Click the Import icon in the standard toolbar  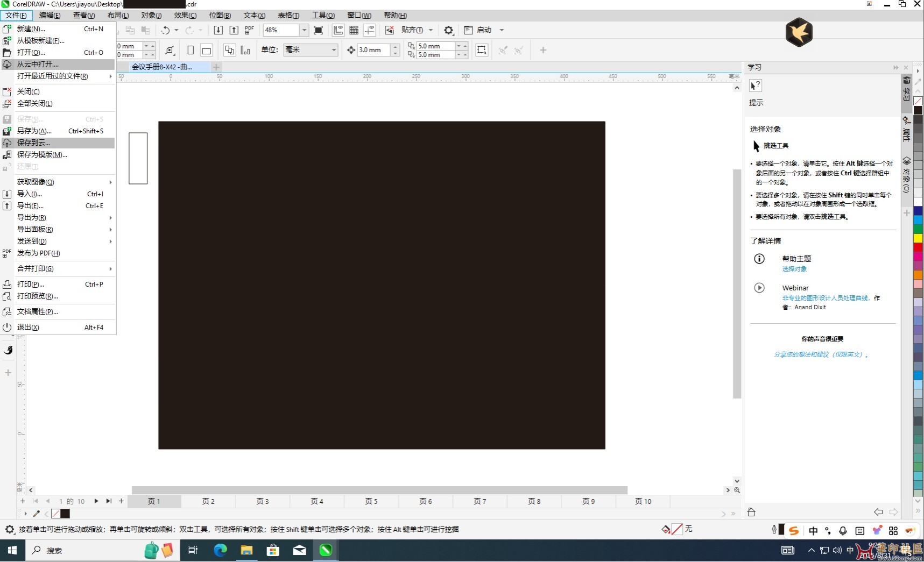click(218, 30)
